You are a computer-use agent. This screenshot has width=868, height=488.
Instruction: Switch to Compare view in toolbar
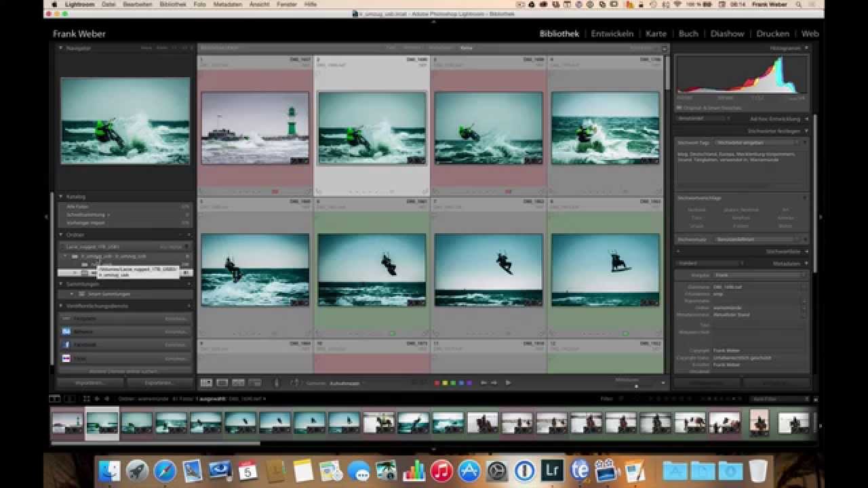pos(239,383)
